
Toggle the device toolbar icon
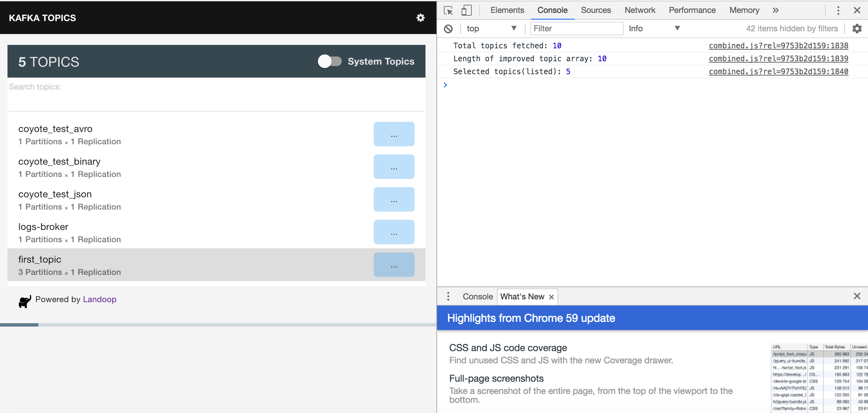pyautogui.click(x=466, y=11)
